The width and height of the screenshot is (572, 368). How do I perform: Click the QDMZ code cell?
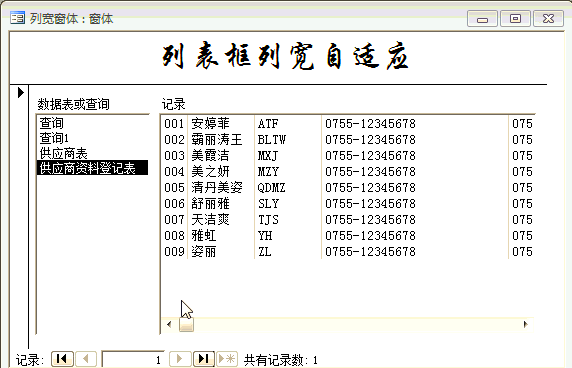click(x=271, y=188)
